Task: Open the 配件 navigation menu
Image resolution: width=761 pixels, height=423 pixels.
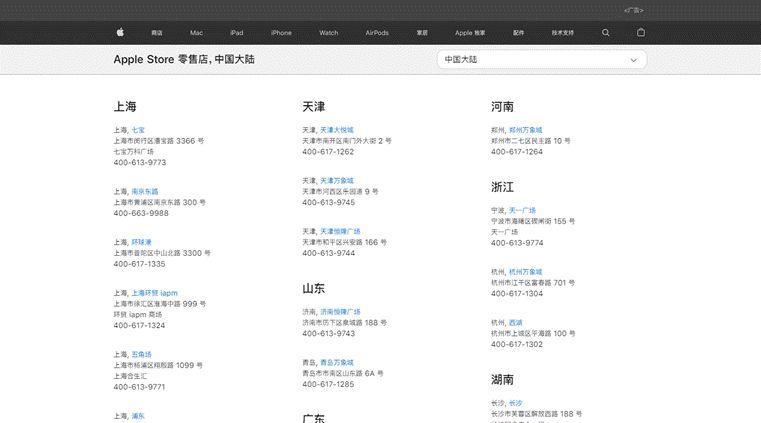Action: point(518,33)
